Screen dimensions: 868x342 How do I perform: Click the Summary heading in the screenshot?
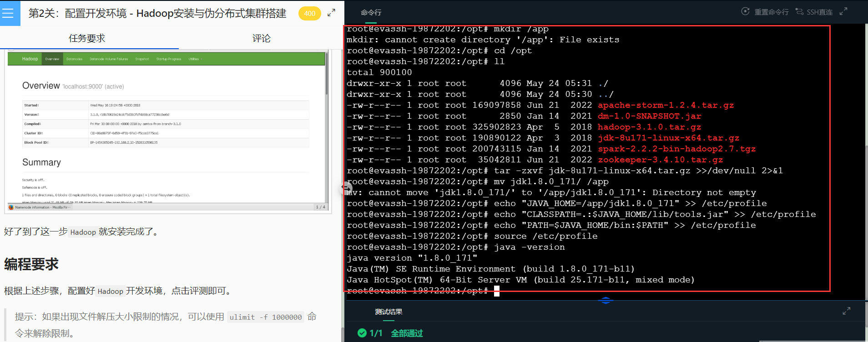(41, 162)
